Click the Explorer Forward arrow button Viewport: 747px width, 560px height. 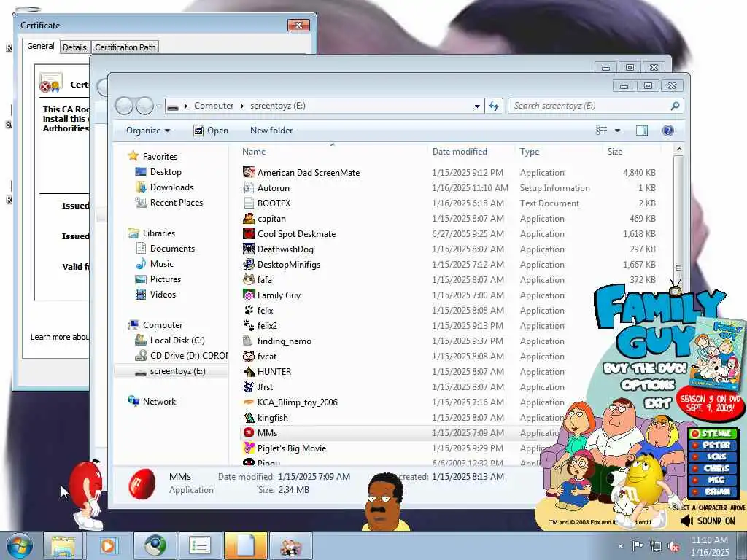click(x=144, y=106)
